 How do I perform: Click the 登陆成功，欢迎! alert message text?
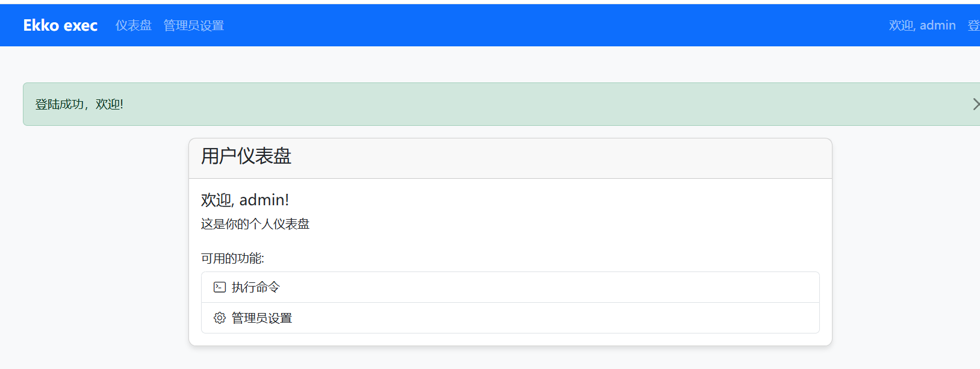[x=79, y=104]
